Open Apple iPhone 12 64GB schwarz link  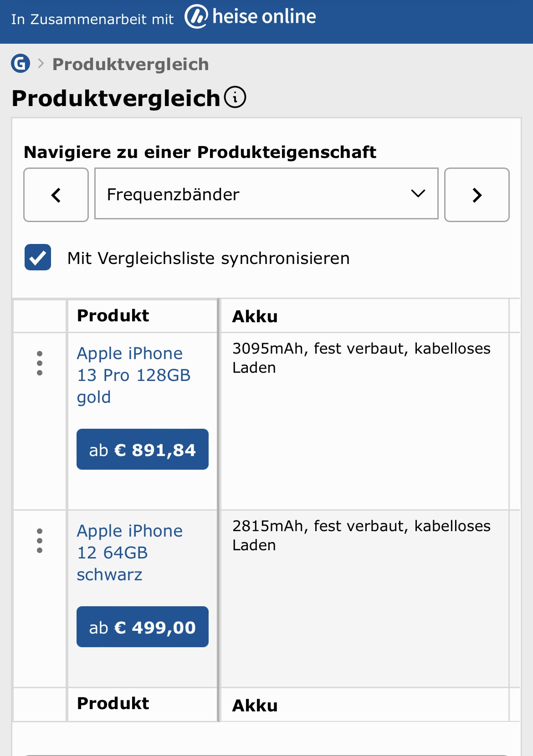[x=130, y=553]
